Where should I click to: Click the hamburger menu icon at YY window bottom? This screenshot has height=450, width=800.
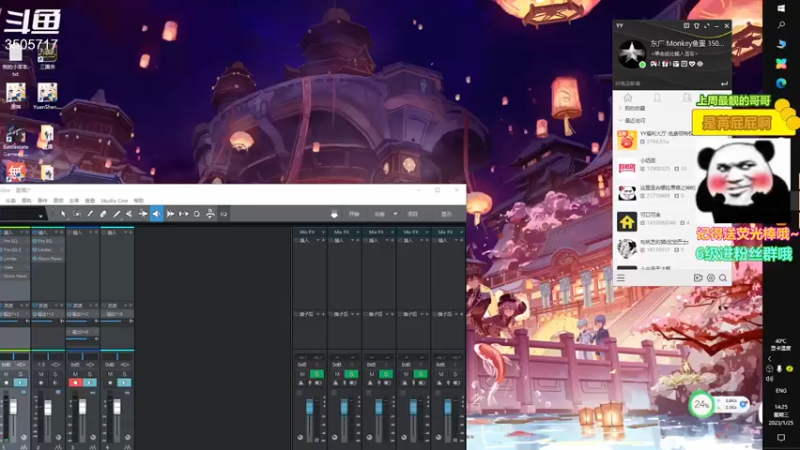(621, 278)
